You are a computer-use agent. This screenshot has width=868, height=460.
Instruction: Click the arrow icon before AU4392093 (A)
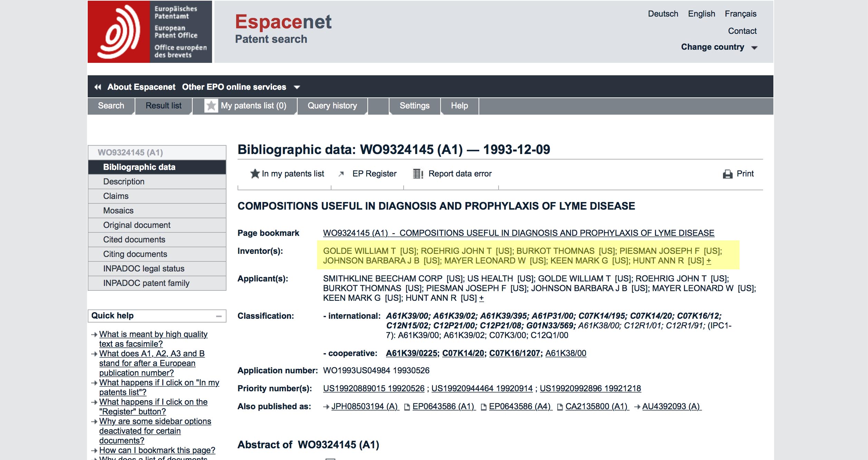pos(637,406)
